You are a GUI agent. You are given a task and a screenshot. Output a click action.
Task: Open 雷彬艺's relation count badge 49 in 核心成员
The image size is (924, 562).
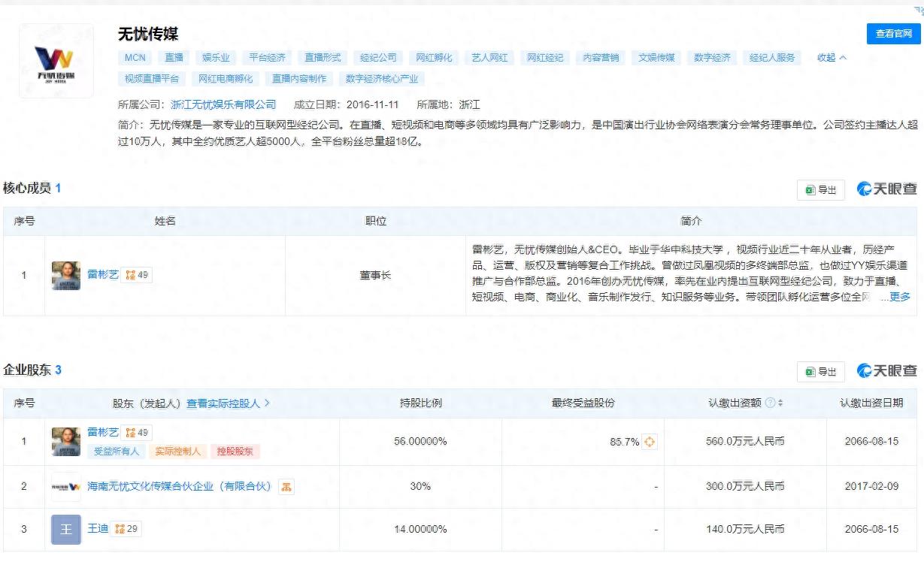coord(138,276)
